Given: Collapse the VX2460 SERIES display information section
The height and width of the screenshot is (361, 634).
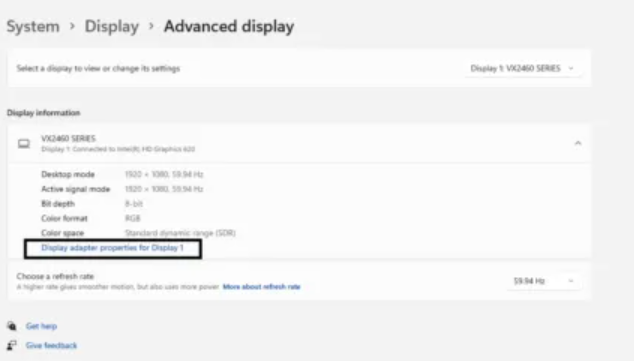Looking at the screenshot, I should click(578, 143).
